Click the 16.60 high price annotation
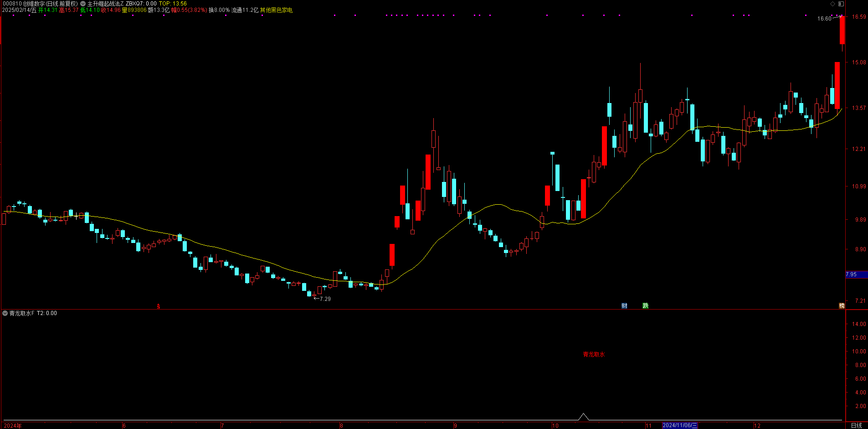This screenshot has height=429, width=868. [824, 19]
